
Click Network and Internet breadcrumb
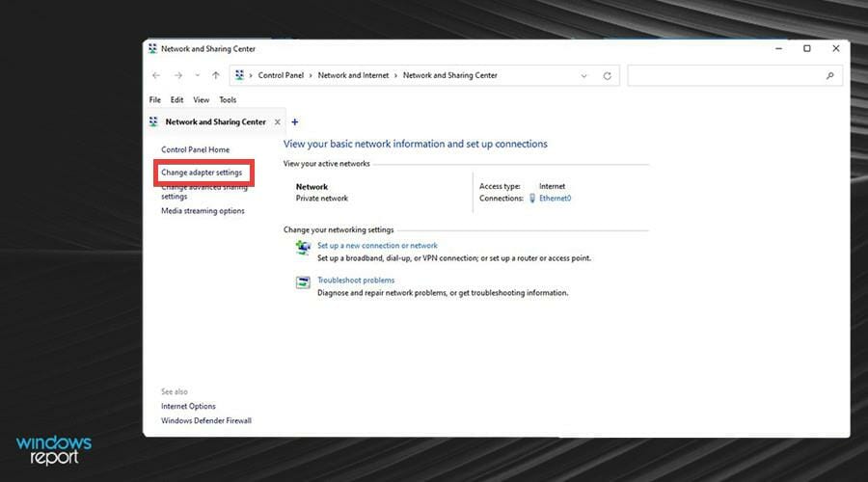pos(353,75)
